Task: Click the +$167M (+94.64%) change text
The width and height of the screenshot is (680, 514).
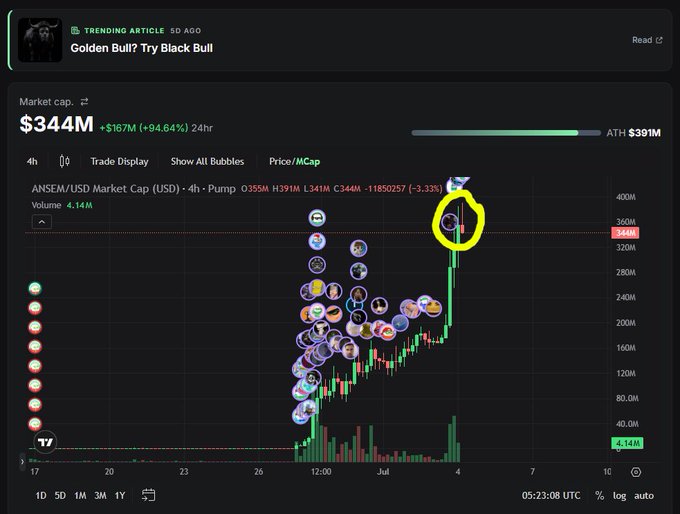Action: 144,128
